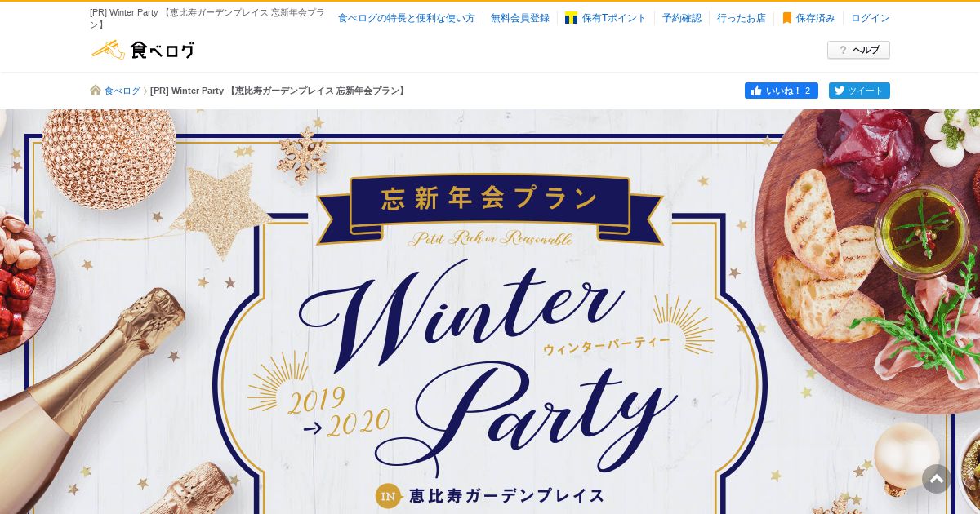
Task: Open 予約確認 reservations link
Action: pos(682,18)
